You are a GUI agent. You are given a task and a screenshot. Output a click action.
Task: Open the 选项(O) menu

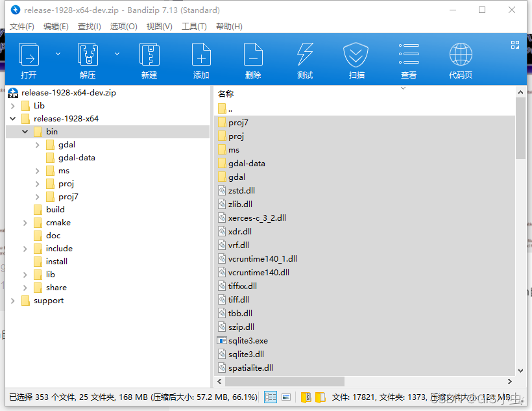point(123,27)
